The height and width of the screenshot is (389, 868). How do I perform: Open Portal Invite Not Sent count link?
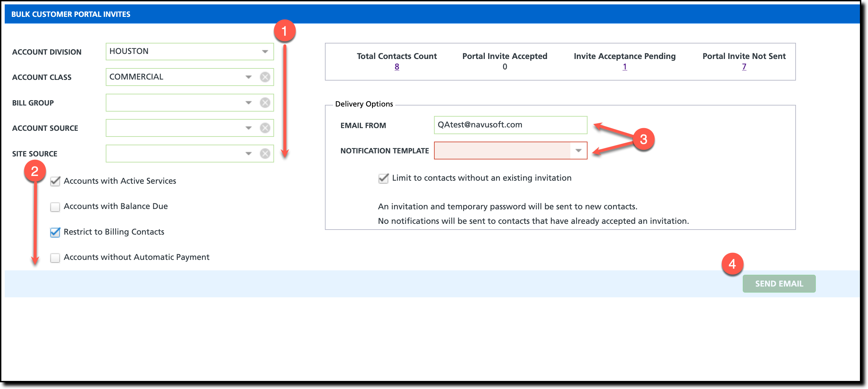pyautogui.click(x=744, y=67)
